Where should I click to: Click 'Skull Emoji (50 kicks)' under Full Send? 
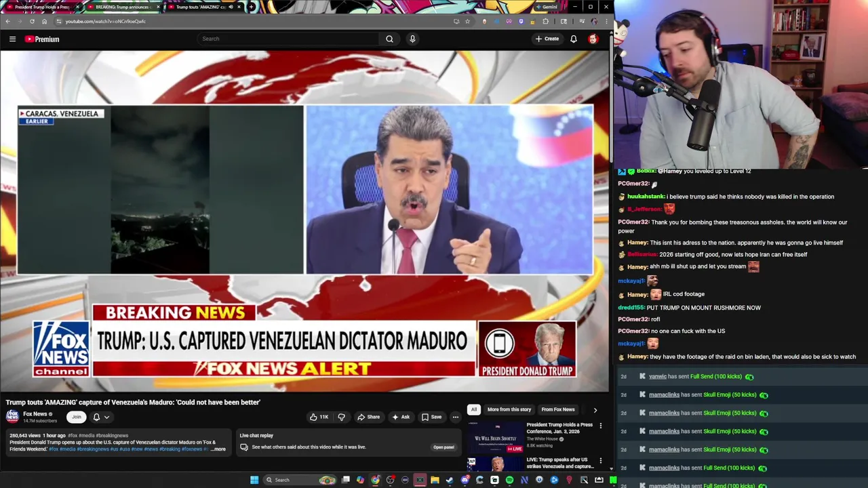tap(730, 394)
